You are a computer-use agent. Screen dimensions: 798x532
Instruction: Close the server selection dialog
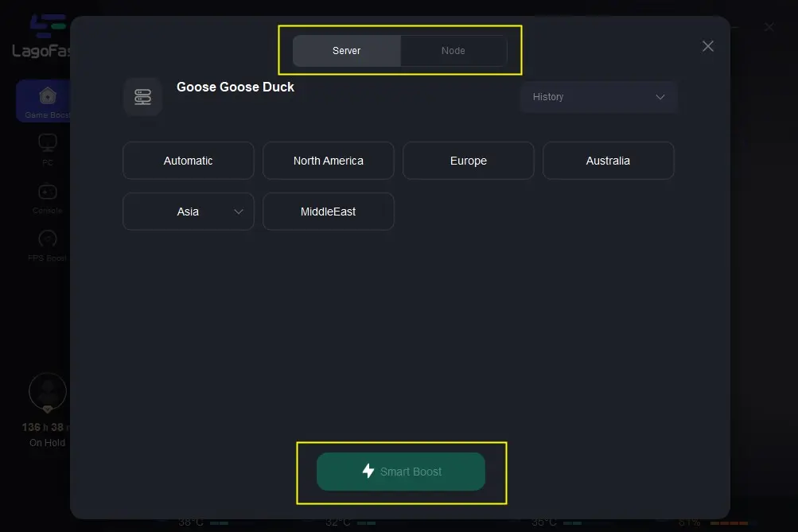(x=708, y=46)
